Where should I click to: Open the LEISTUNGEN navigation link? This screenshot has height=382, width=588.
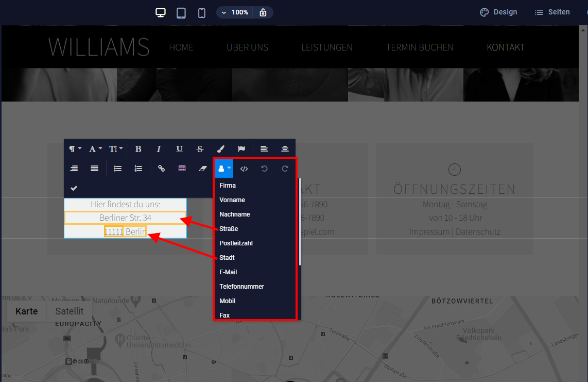(327, 47)
